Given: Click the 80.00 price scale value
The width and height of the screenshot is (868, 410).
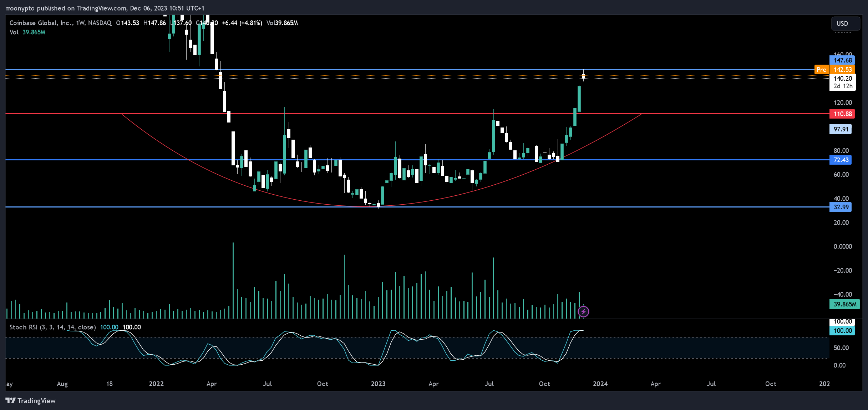Looking at the screenshot, I should pyautogui.click(x=841, y=150).
